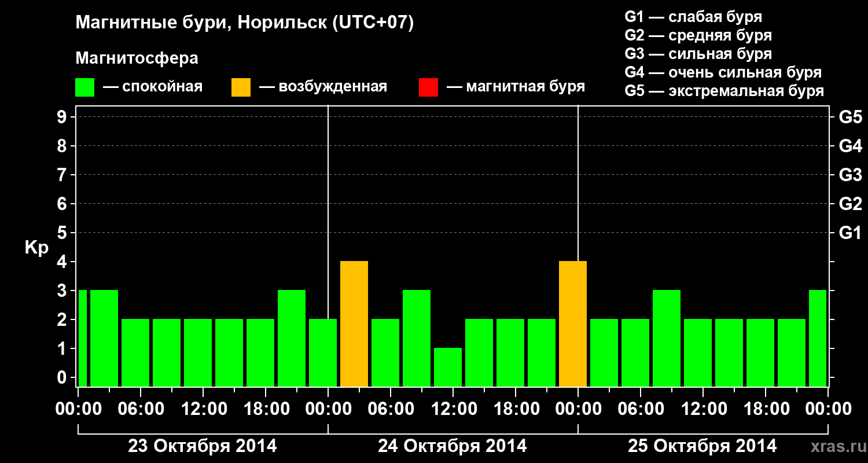Click the legend label '— магнитная буря'
Screen dimensions: 868x463
coord(516,87)
